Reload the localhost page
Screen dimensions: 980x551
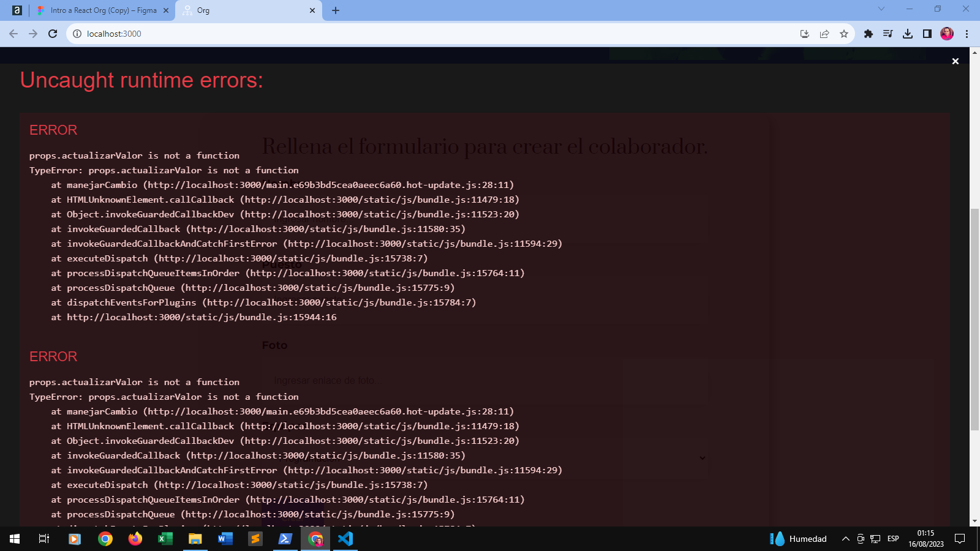tap(53, 34)
